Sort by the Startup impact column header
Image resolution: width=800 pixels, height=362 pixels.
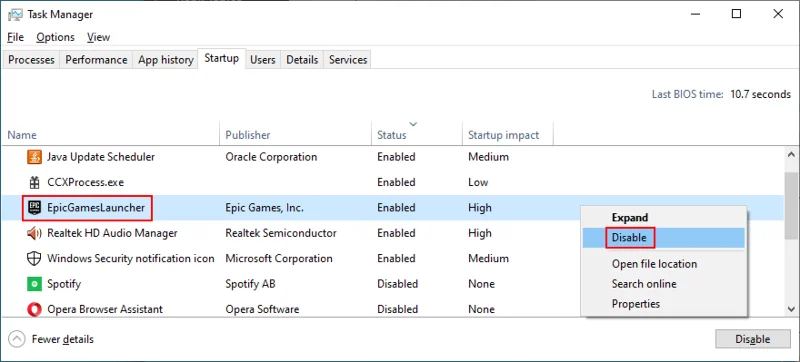(508, 135)
